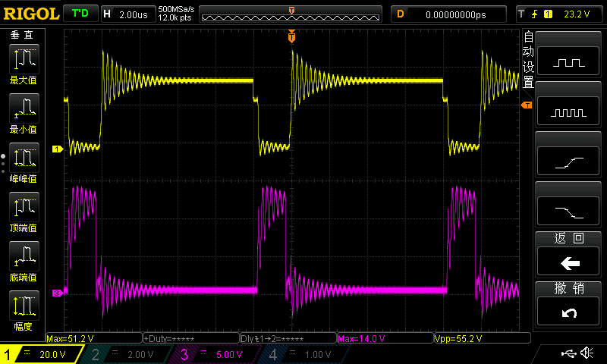Click the USB connection status icon
607x364 pixels.
click(568, 353)
